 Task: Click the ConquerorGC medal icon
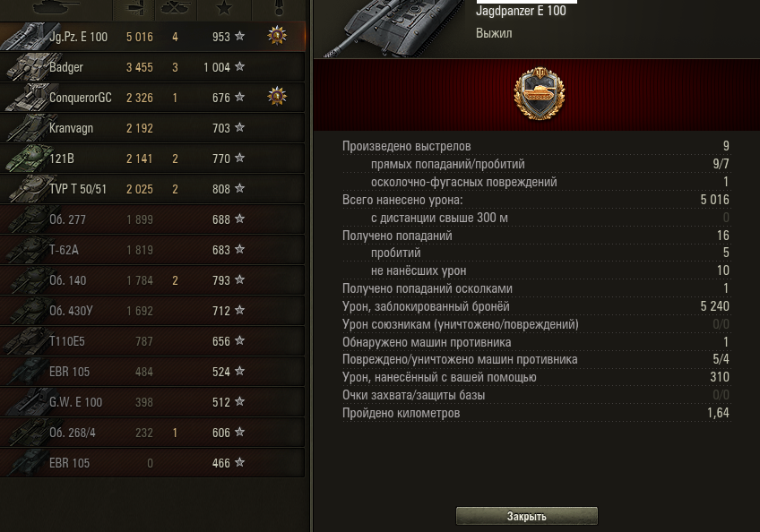coord(277,97)
